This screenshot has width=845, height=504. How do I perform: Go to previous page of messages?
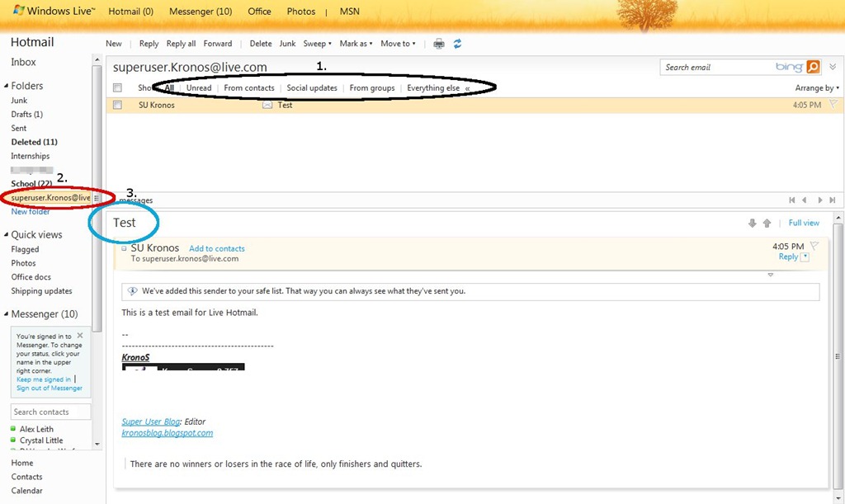(805, 200)
